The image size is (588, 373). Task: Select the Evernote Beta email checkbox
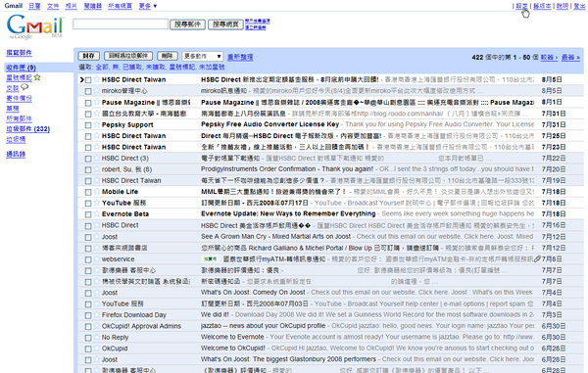click(x=88, y=214)
